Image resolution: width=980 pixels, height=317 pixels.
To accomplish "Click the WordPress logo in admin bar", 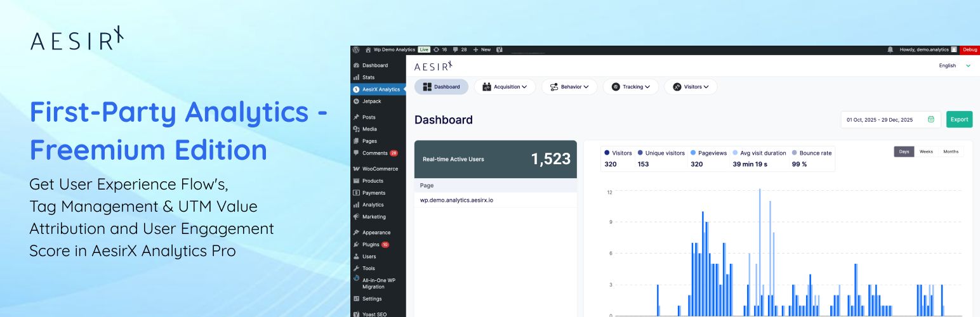I will click(357, 49).
